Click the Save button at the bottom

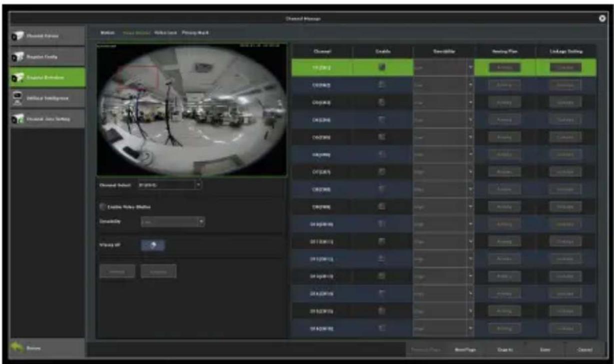545,350
